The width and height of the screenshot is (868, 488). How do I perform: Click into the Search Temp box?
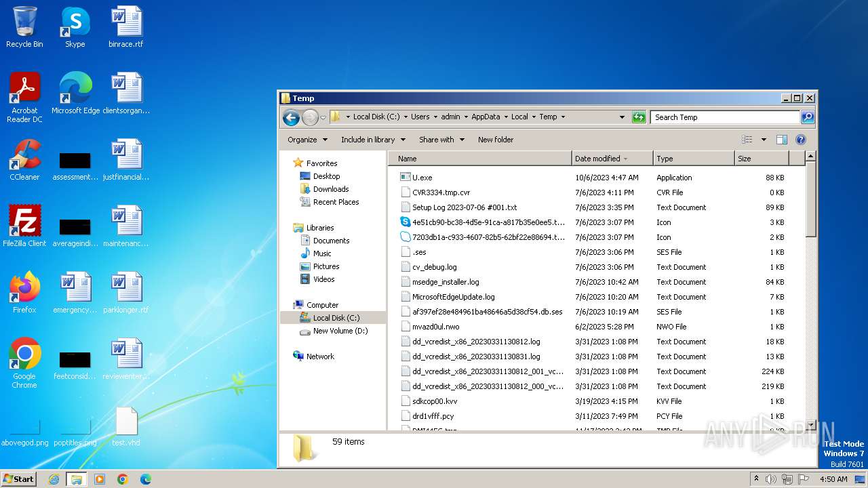click(725, 117)
